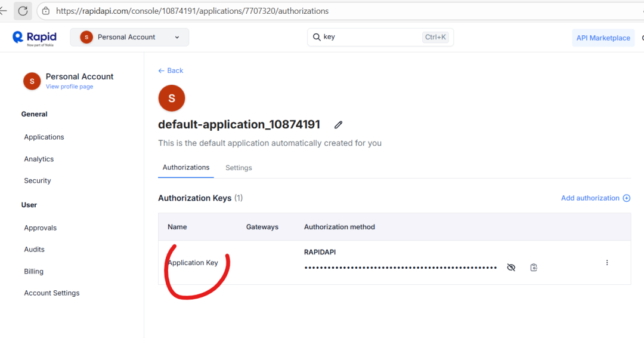
Task: Click the 'default-application_10874191' title
Action: 239,125
